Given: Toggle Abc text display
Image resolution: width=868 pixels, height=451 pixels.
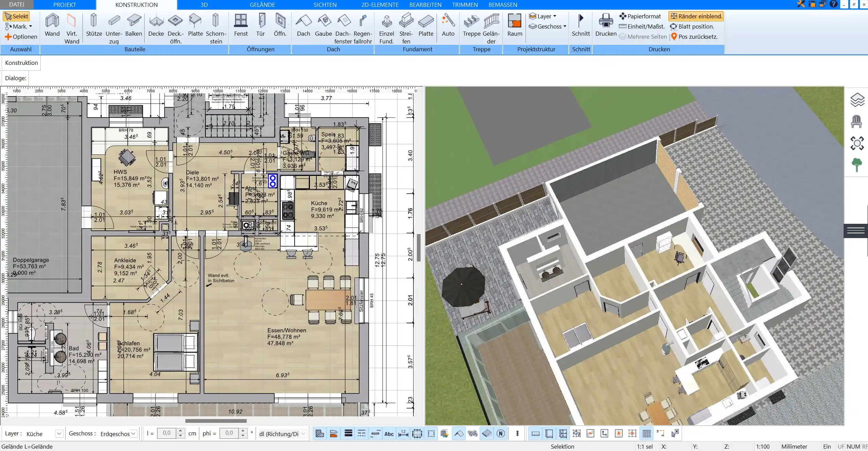Looking at the screenshot, I should [x=389, y=433].
